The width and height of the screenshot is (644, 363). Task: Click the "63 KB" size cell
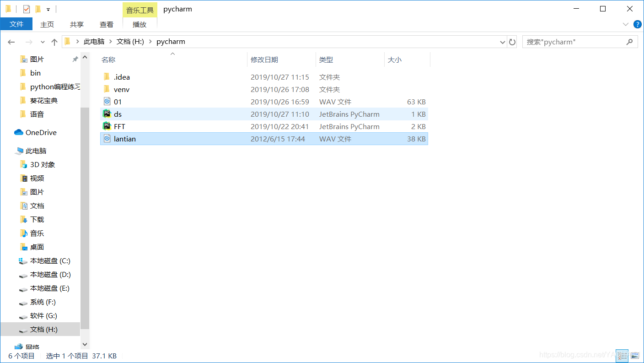[x=416, y=102]
